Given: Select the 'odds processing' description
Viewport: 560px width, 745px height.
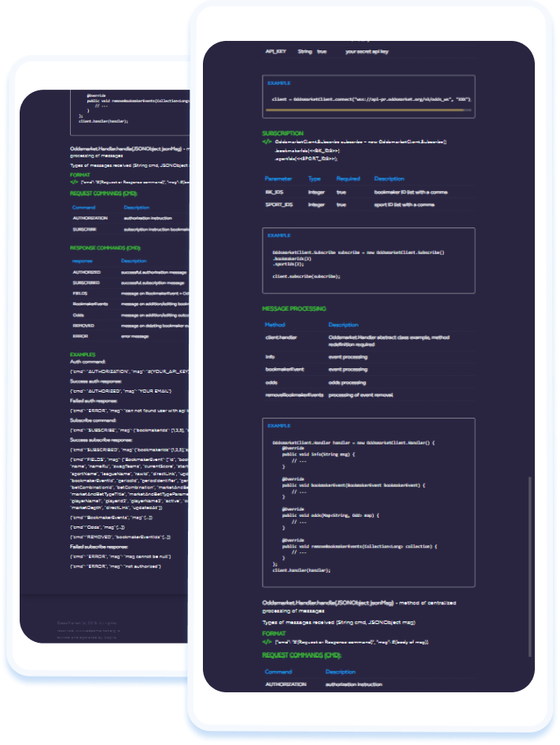Looking at the screenshot, I should 347,382.
